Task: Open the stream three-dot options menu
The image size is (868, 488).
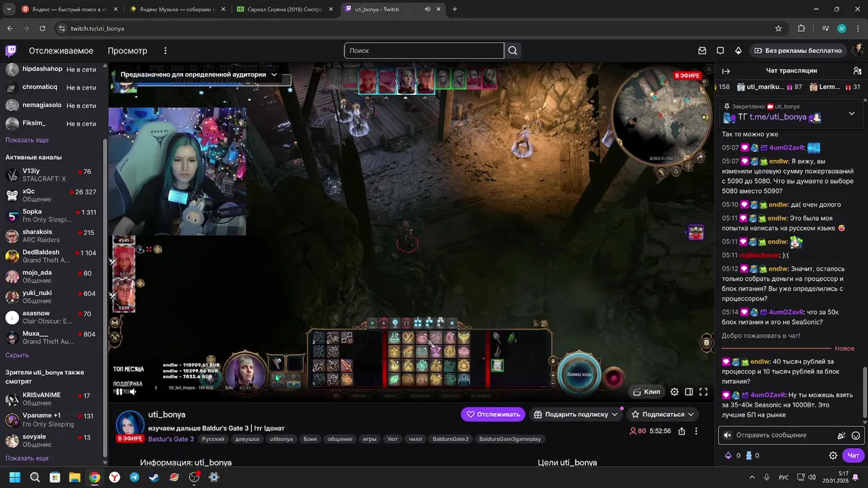Action: click(x=696, y=431)
